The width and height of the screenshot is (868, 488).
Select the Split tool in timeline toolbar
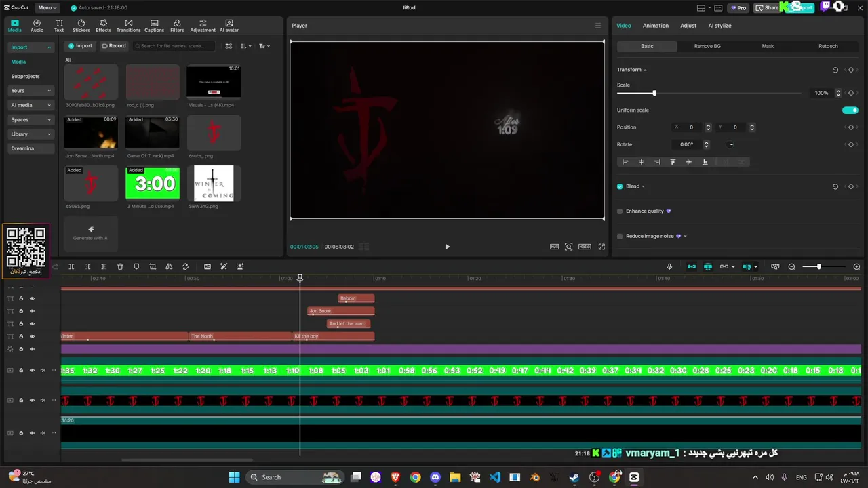[71, 266]
